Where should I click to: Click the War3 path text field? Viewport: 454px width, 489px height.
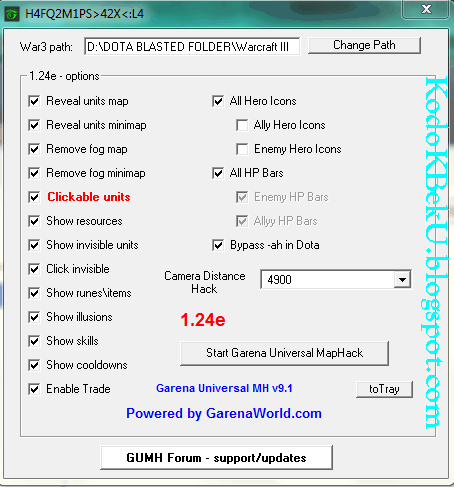192,46
